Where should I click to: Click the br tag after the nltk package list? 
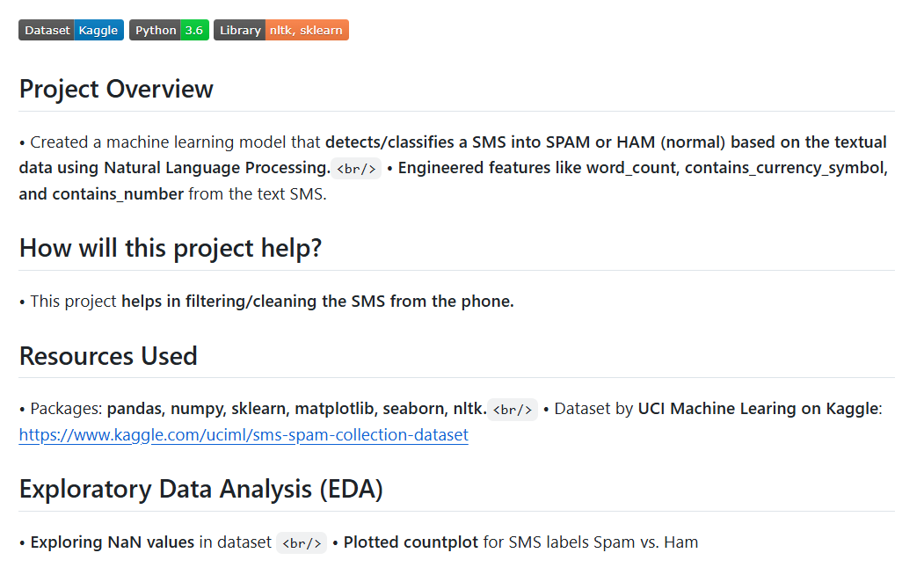(513, 409)
